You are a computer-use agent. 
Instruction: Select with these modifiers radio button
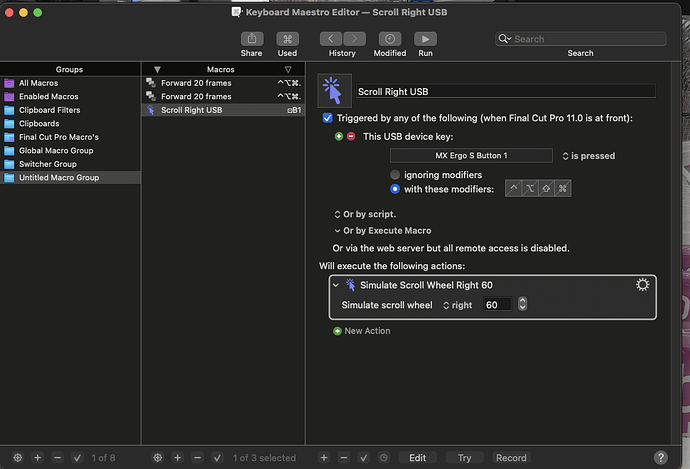(395, 189)
